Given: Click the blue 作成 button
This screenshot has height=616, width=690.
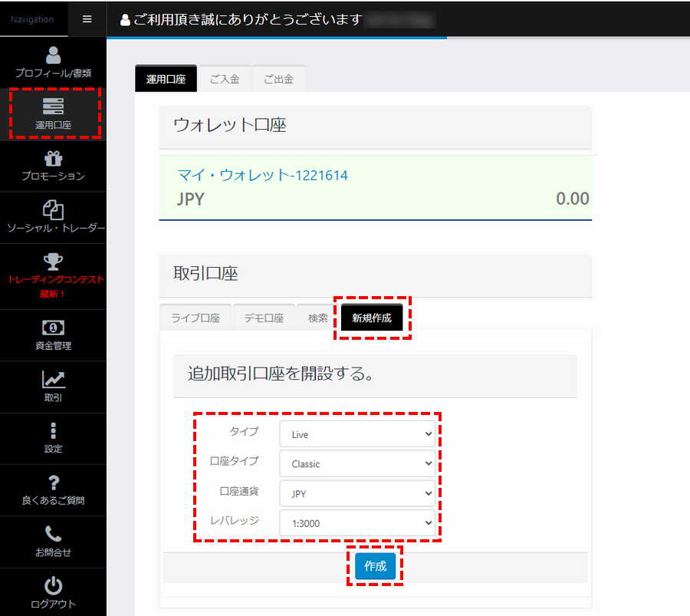Looking at the screenshot, I should point(375,566).
